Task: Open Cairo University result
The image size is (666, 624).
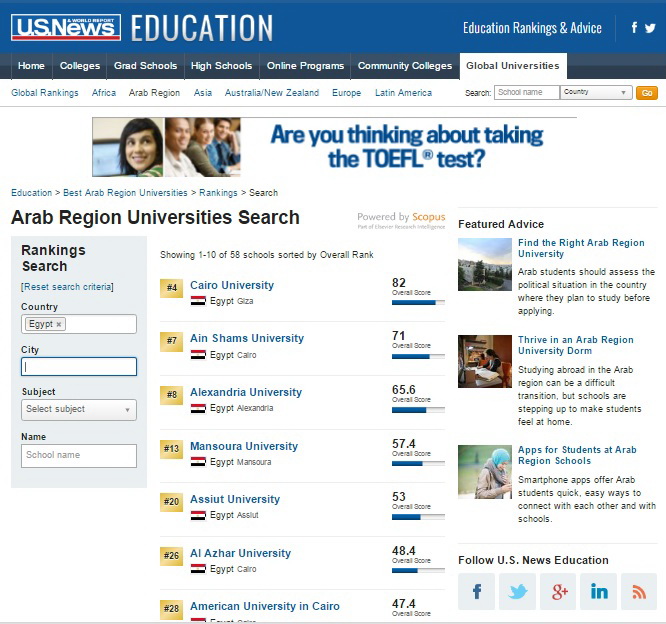Action: (232, 285)
